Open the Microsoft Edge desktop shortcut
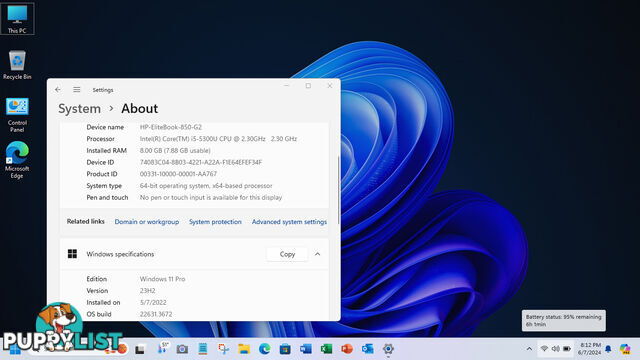640x360 pixels. tap(17, 160)
